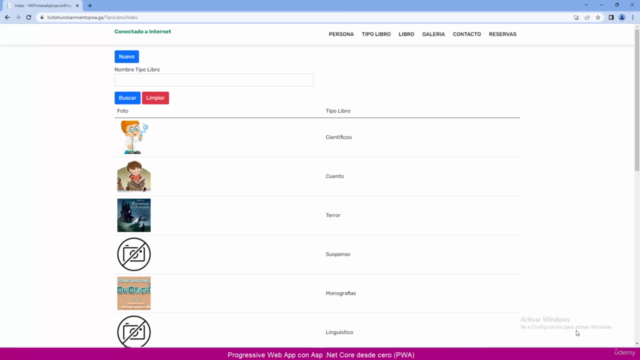Open the TIPO LIBRO menu item
640x360 pixels.
376,34
